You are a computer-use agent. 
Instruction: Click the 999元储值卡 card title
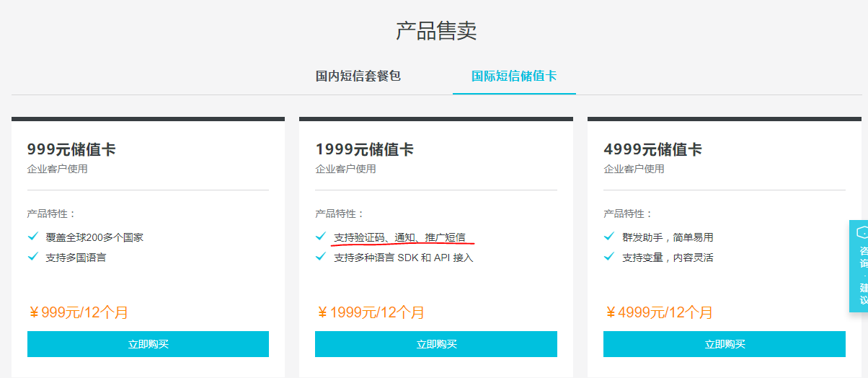71,149
